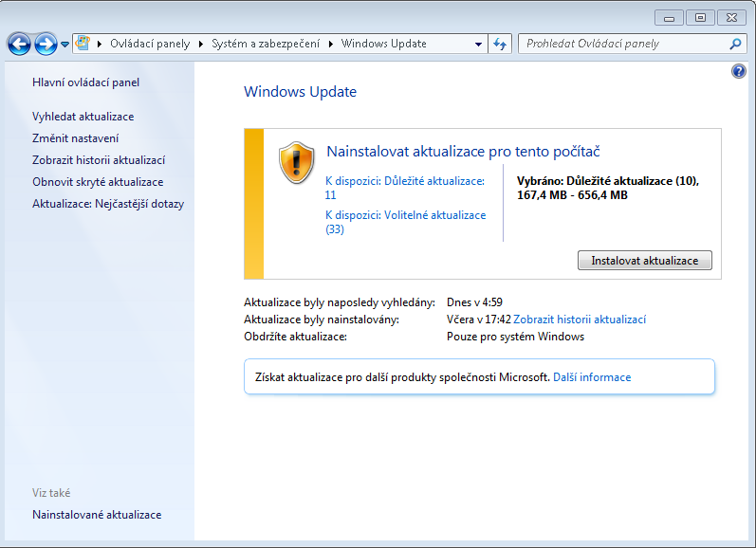Open Důležité aktualizace: 11 available link
Viewport: 756px width, 548px height.
tap(405, 188)
